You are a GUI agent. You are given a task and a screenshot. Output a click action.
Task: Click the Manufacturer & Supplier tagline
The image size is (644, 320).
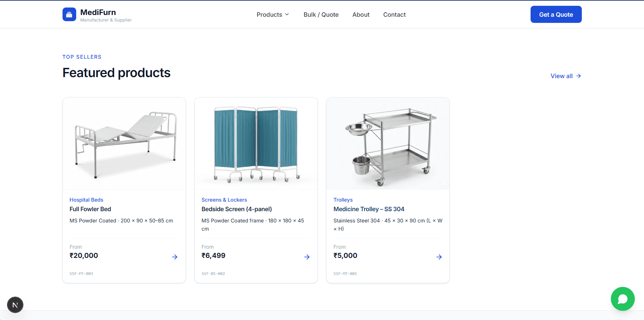click(106, 20)
